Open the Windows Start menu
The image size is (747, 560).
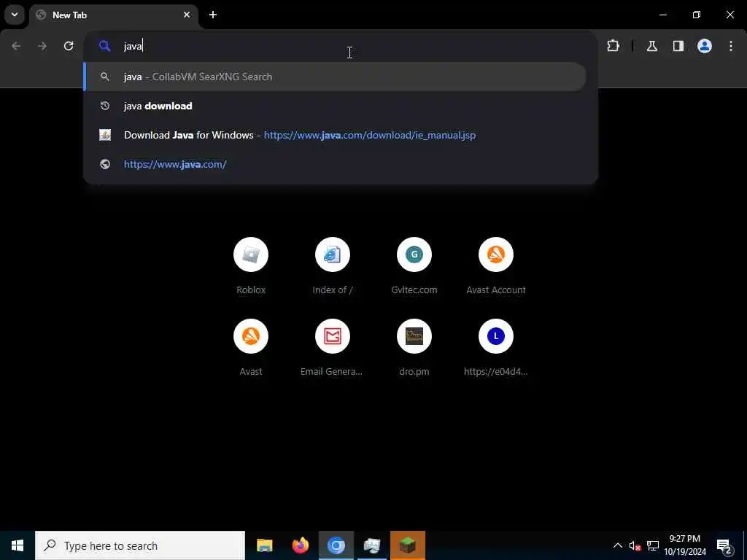click(x=18, y=545)
